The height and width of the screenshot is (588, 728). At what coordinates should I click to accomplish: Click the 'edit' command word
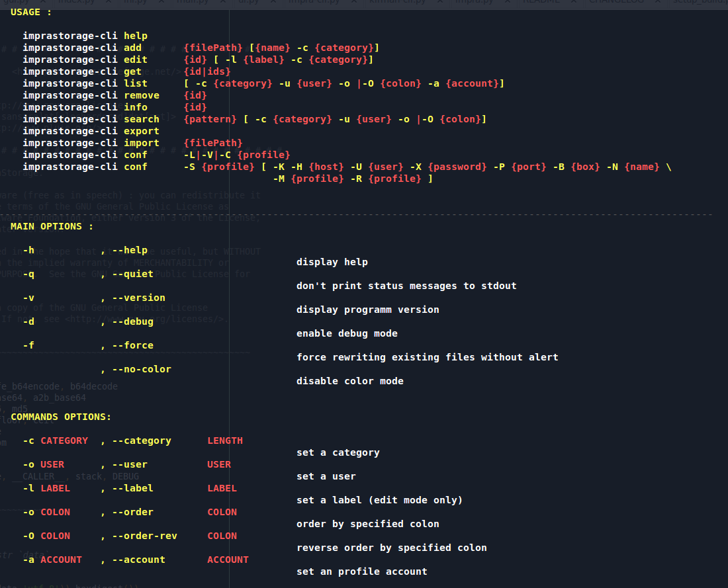(135, 60)
